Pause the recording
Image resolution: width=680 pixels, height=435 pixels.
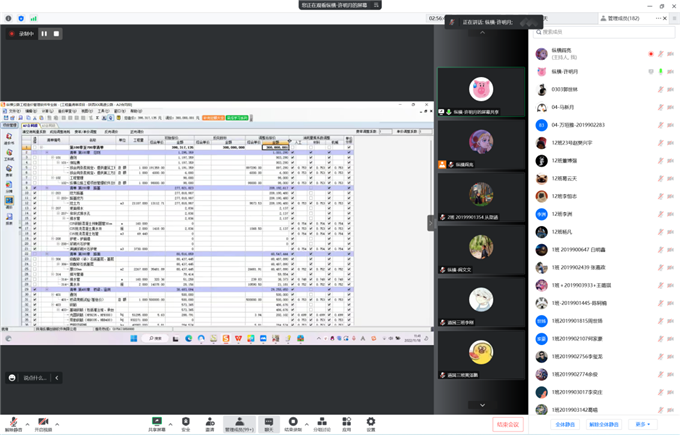[44, 33]
